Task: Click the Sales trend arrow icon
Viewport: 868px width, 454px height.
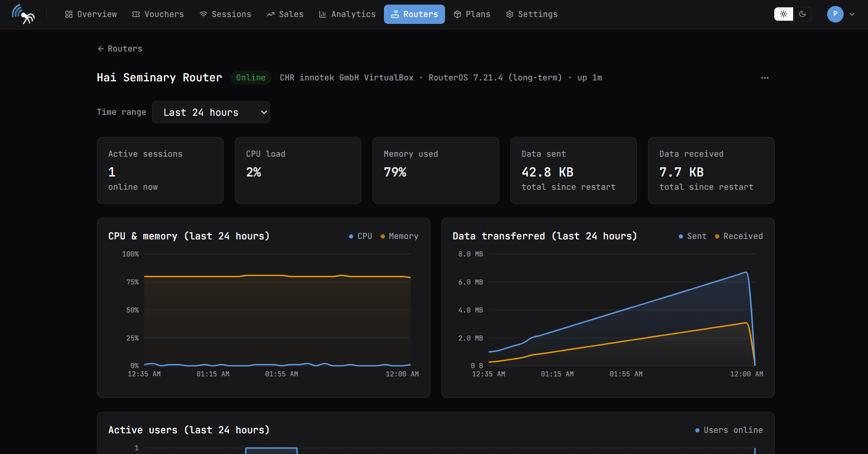Action: pos(271,14)
